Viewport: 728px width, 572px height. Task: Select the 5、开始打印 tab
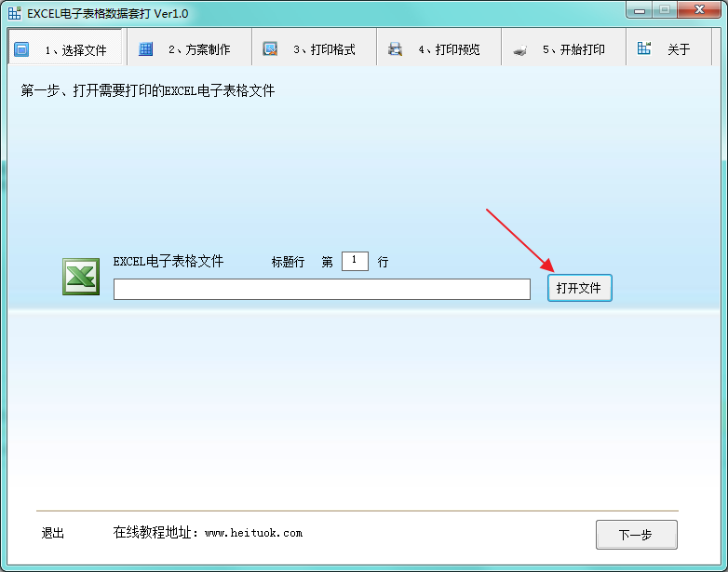click(x=563, y=47)
